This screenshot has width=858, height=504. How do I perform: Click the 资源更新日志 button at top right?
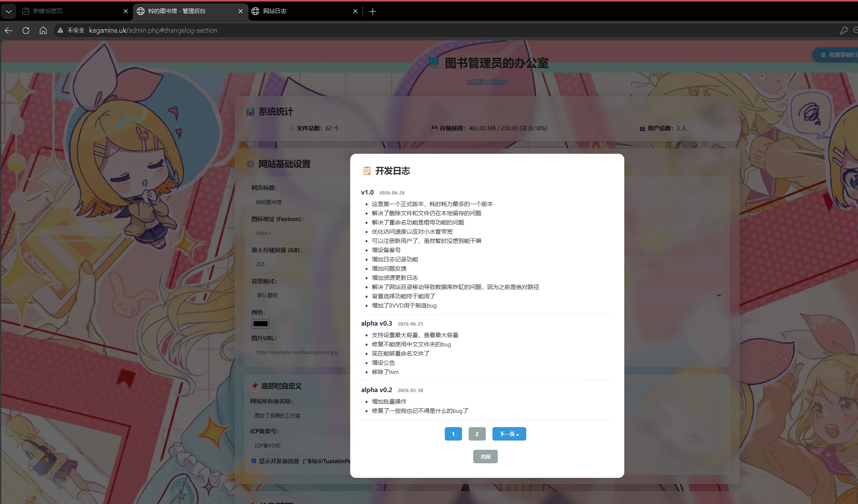[836, 55]
